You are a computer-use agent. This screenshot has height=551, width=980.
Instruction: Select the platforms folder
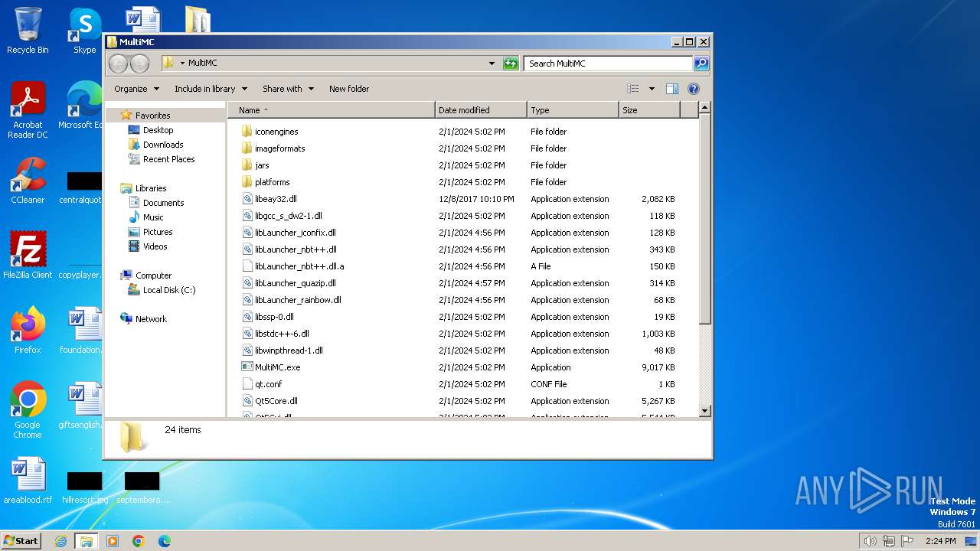click(x=272, y=182)
